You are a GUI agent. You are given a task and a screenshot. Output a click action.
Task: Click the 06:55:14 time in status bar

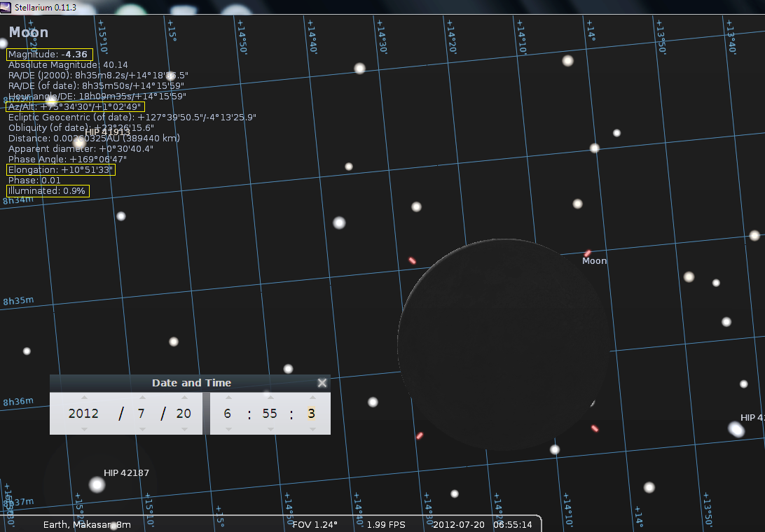(x=512, y=525)
